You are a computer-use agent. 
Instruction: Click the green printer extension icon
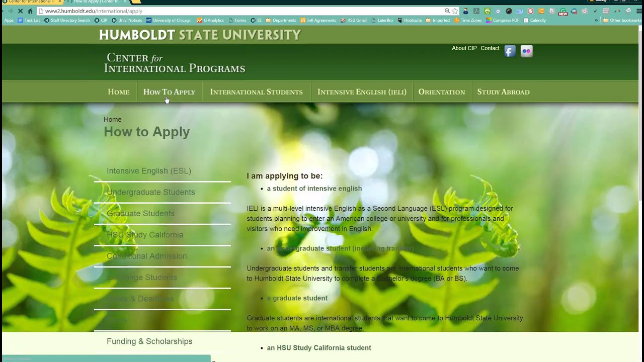coord(487,11)
